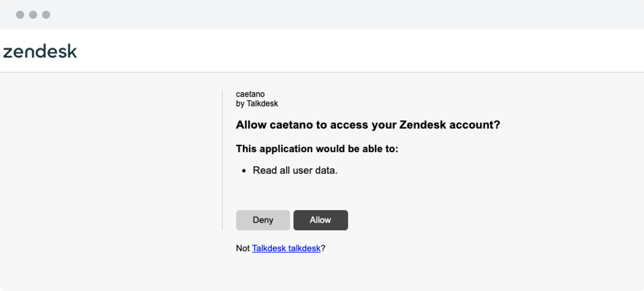Viewport: 644px width, 291px height.
Task: Click the bullet point before 'Read all'
Action: click(x=244, y=171)
